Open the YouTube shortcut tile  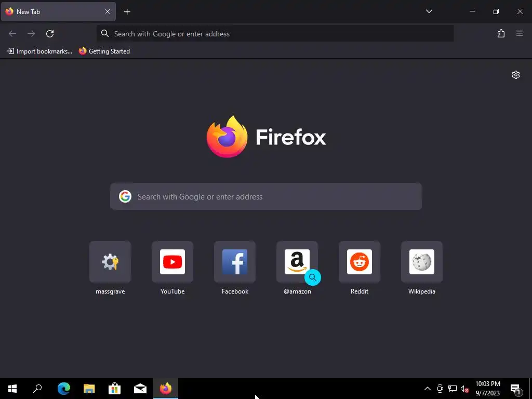click(x=172, y=262)
